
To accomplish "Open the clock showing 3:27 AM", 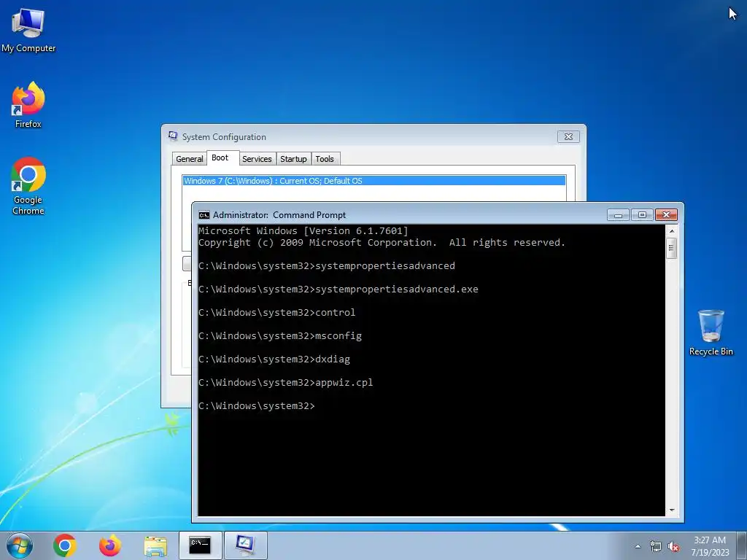I will [710, 545].
